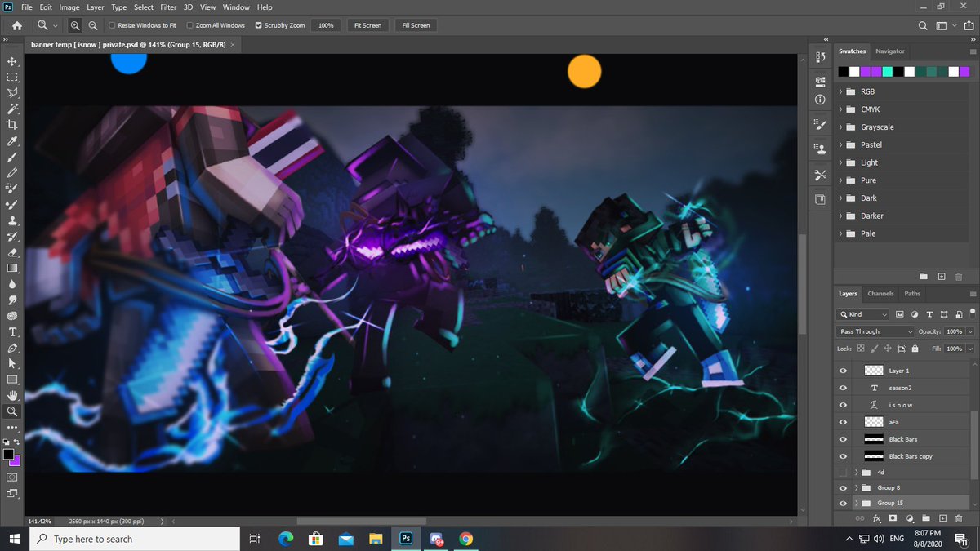980x551 pixels.
Task: Click the foreground color black swatch
Action: tap(8, 454)
